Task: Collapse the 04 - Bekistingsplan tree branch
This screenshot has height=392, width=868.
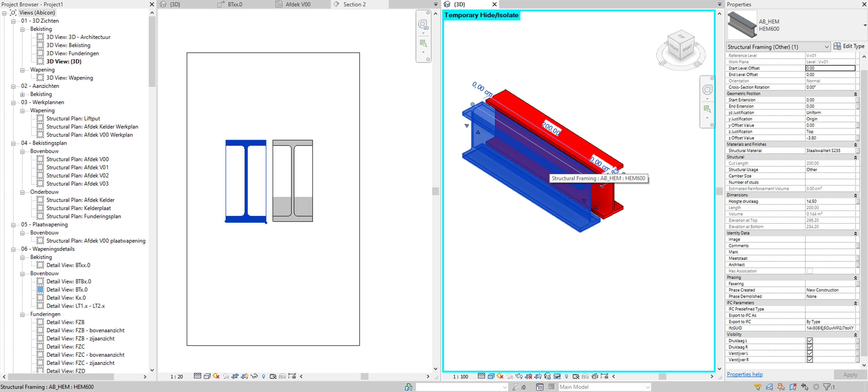Action: [x=12, y=143]
